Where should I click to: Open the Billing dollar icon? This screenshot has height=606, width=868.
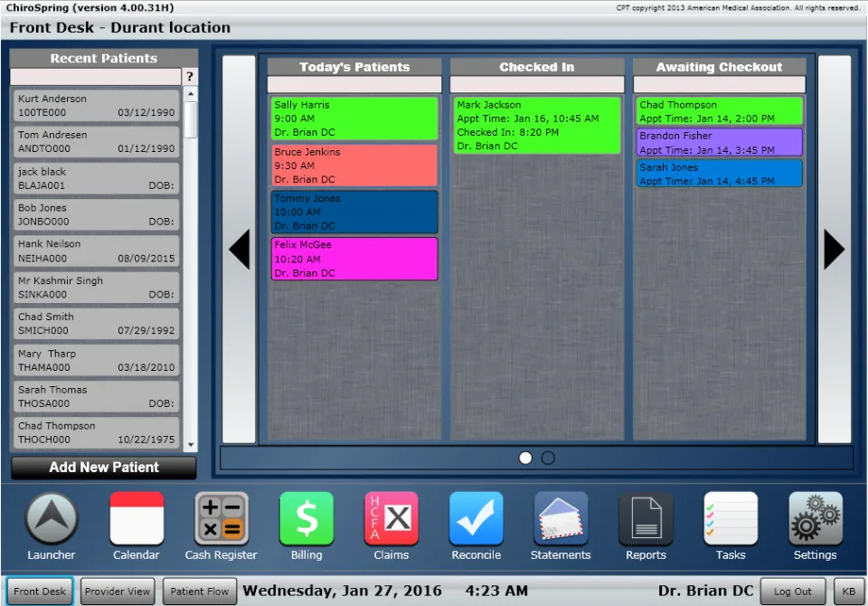[307, 519]
